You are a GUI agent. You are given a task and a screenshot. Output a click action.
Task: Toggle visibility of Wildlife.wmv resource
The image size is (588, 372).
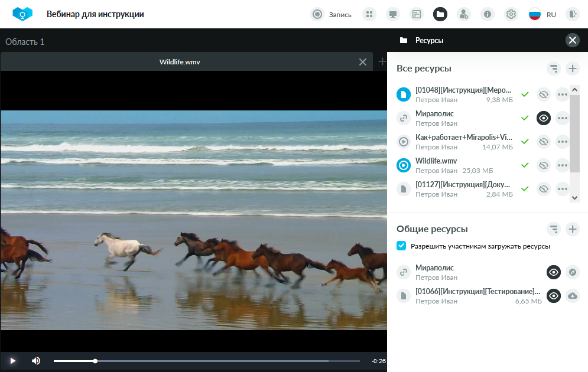tap(543, 165)
